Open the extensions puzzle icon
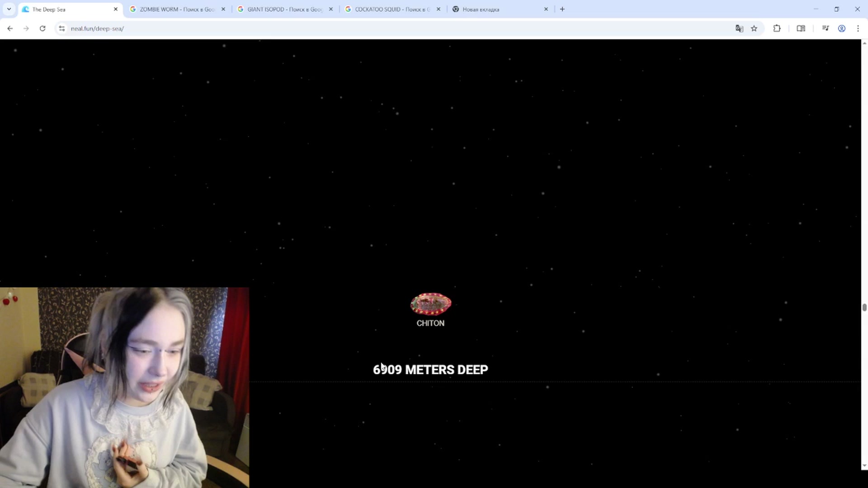The width and height of the screenshot is (868, 488). pyautogui.click(x=777, y=28)
